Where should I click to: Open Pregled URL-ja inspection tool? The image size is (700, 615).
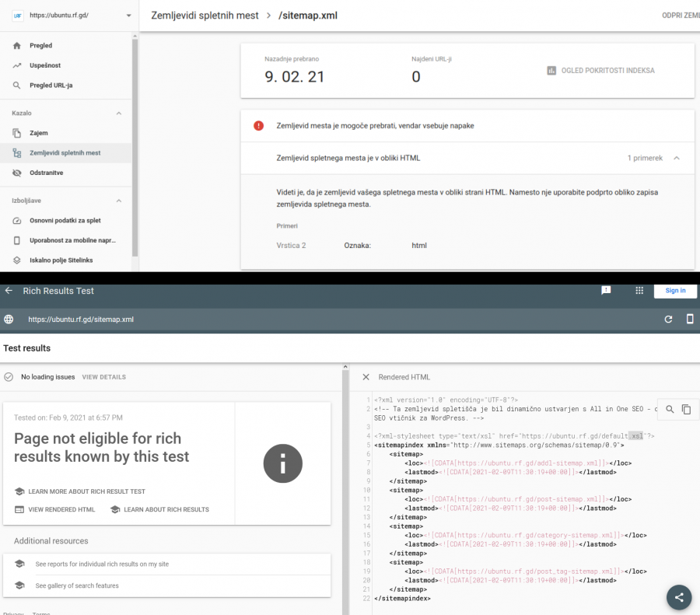(x=51, y=86)
